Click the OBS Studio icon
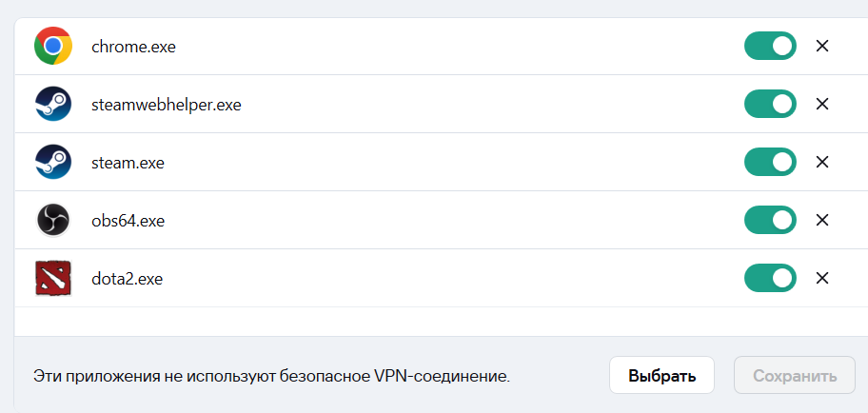The height and width of the screenshot is (413, 868). coord(53,220)
